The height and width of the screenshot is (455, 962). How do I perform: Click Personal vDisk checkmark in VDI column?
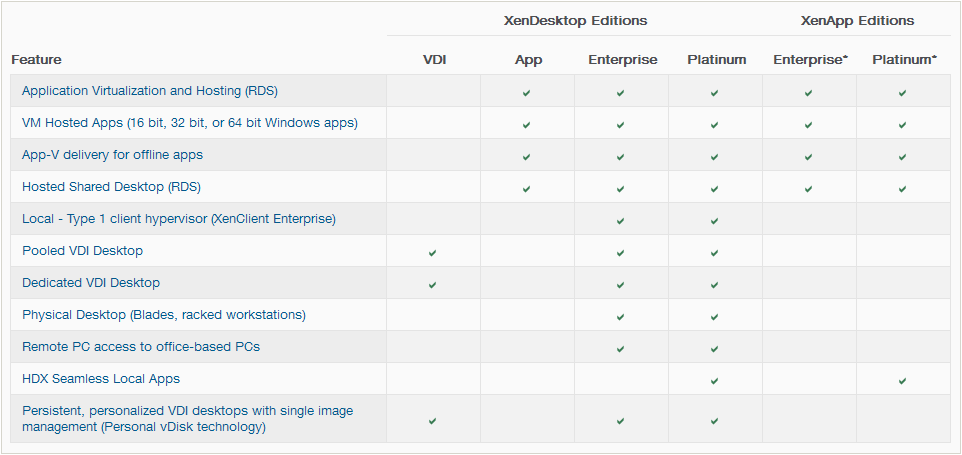coord(433,421)
